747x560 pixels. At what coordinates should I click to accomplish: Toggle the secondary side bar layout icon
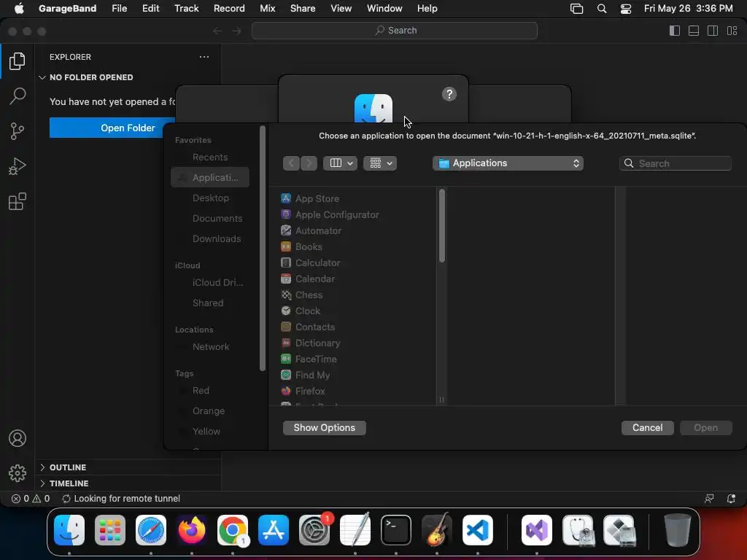pyautogui.click(x=713, y=31)
